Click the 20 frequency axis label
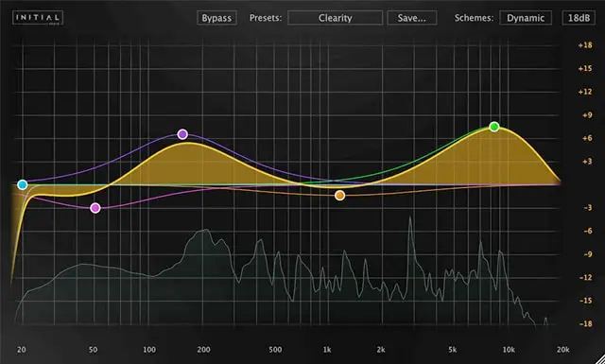The width and height of the screenshot is (605, 364). pyautogui.click(x=21, y=350)
